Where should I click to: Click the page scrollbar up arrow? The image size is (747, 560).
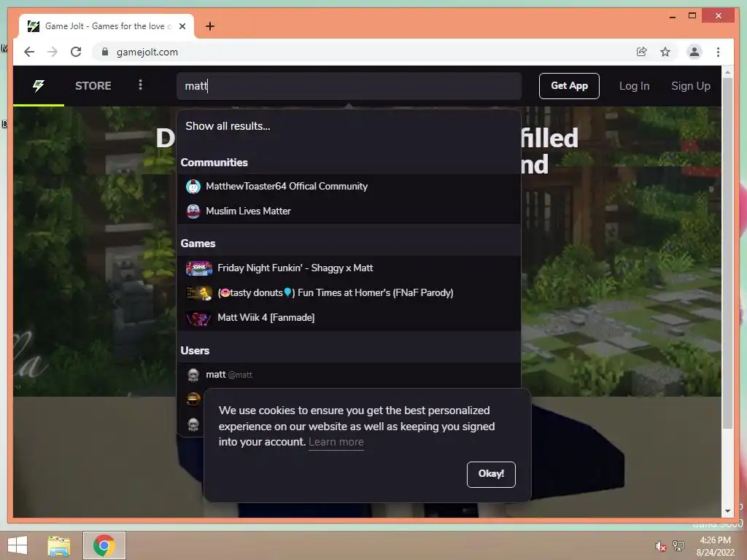(x=727, y=72)
